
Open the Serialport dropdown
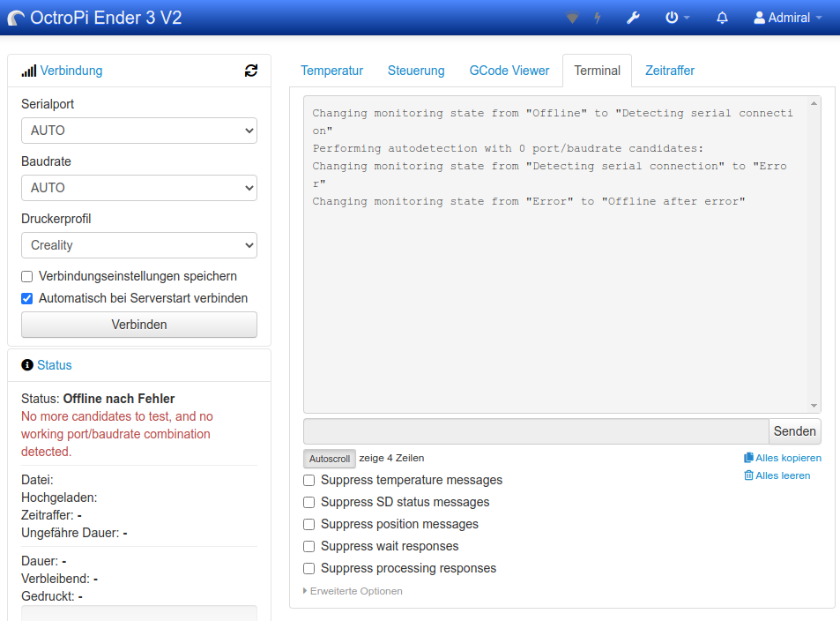click(139, 131)
